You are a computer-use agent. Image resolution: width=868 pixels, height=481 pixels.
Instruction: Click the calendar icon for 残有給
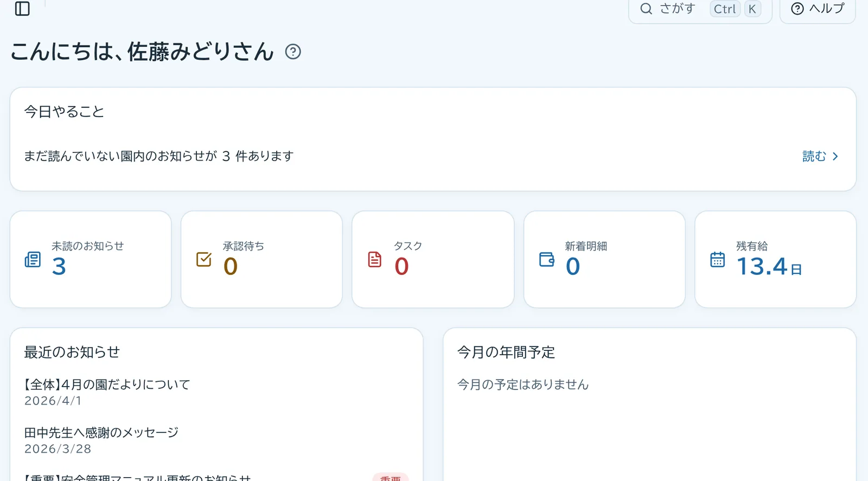coord(717,259)
